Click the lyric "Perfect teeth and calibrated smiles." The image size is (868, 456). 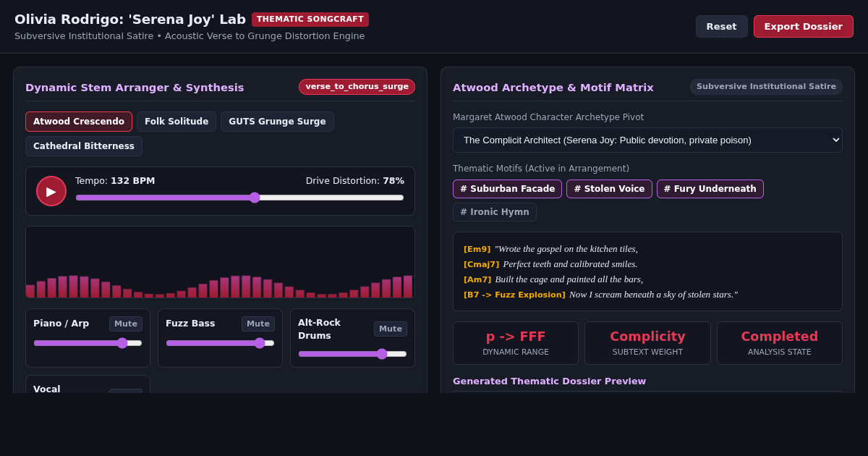pos(570,264)
